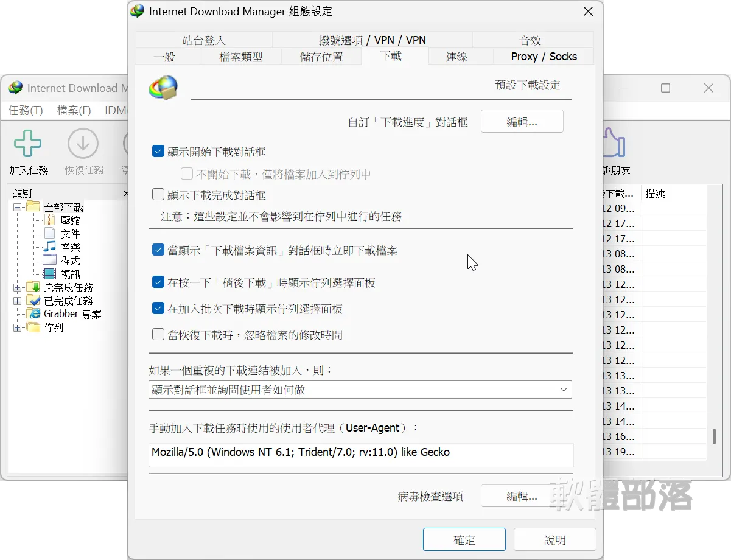The height and width of the screenshot is (560, 731).
Task: Open the duplicate download link action dropdown
Action: [x=360, y=390]
